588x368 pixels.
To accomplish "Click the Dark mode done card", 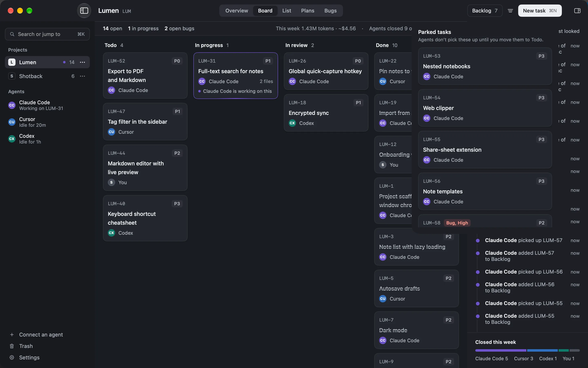I will pyautogui.click(x=416, y=330).
